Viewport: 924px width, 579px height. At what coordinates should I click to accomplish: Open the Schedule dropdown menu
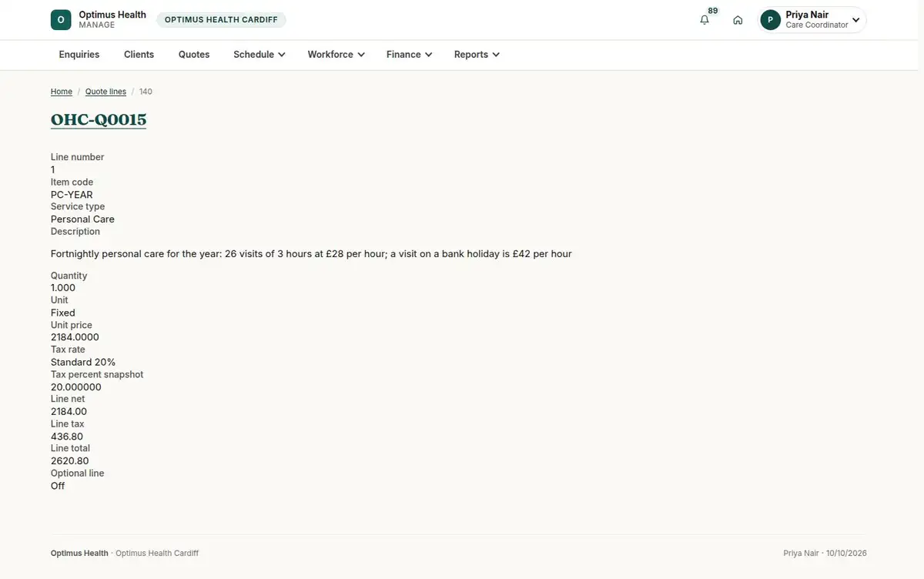pyautogui.click(x=259, y=55)
